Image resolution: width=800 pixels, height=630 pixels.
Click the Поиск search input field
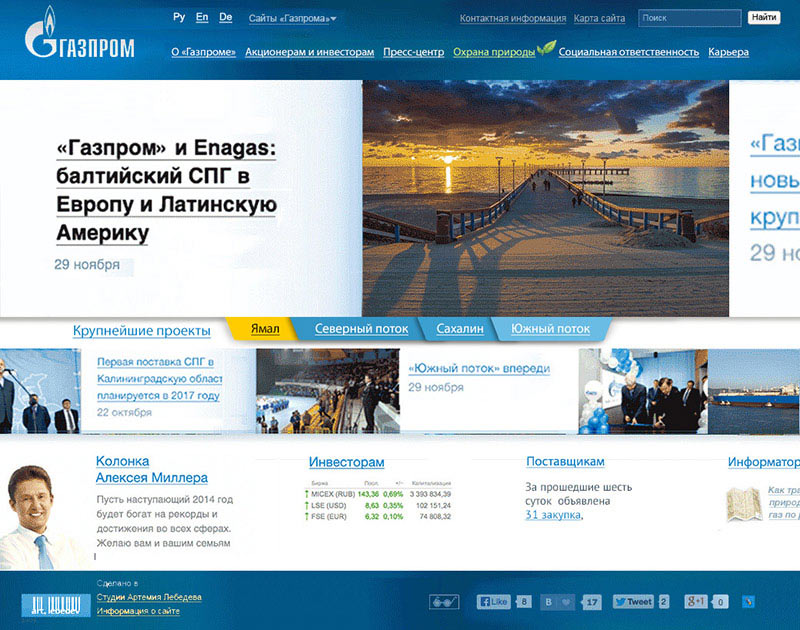coord(688,18)
